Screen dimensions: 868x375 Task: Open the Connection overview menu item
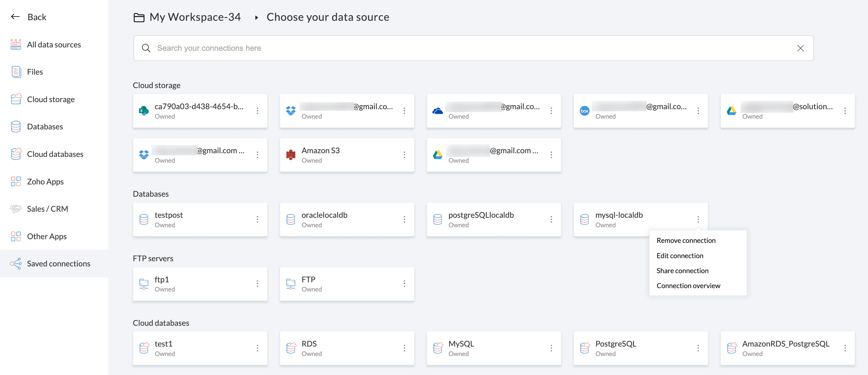click(688, 285)
